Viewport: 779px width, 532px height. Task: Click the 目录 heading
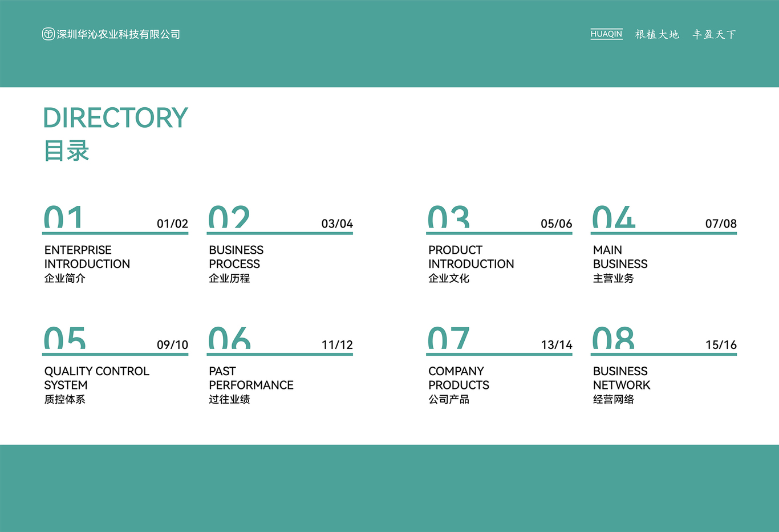pyautogui.click(x=67, y=151)
